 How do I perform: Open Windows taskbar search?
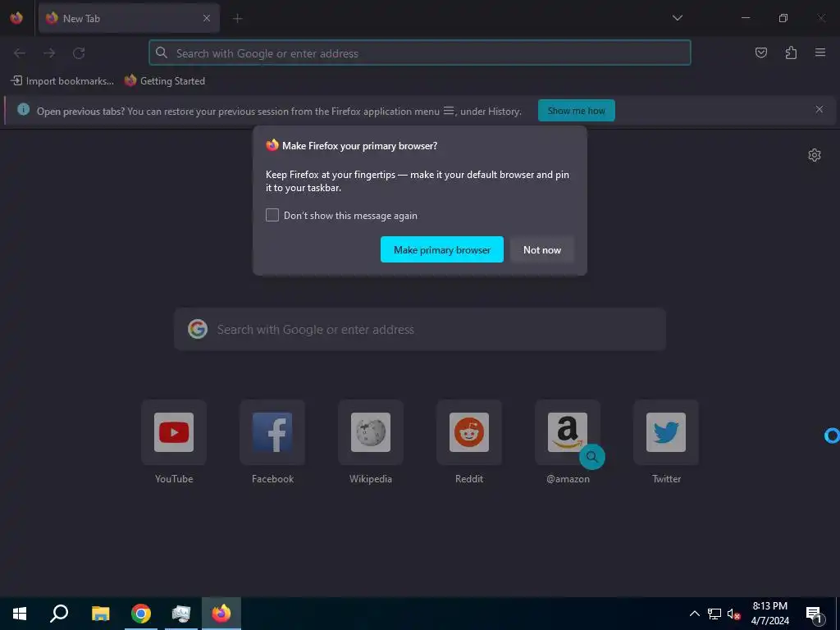click(59, 614)
